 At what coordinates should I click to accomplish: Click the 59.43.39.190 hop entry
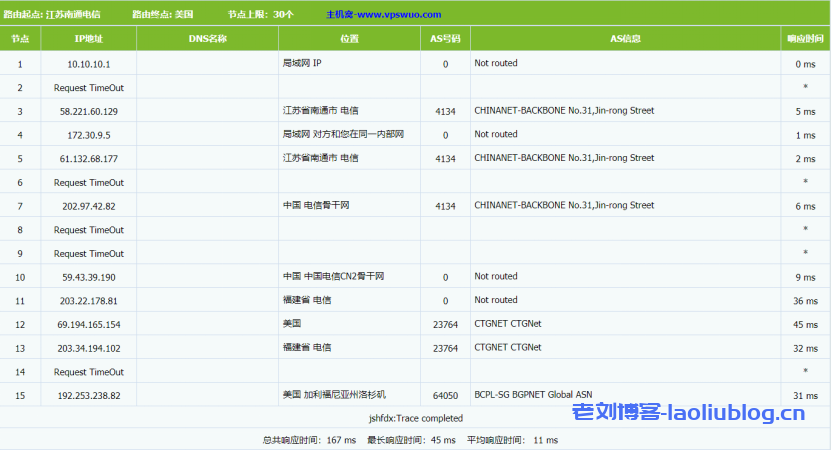pyautogui.click(x=88, y=277)
